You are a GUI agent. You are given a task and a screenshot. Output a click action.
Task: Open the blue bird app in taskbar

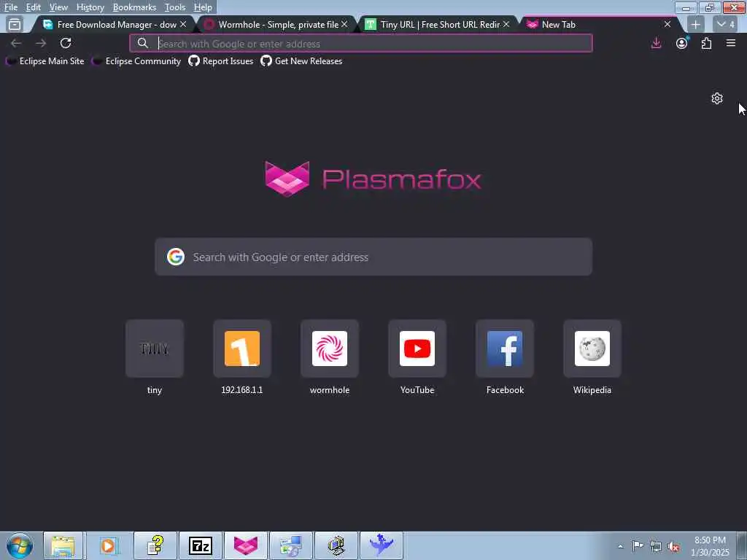(x=381, y=545)
